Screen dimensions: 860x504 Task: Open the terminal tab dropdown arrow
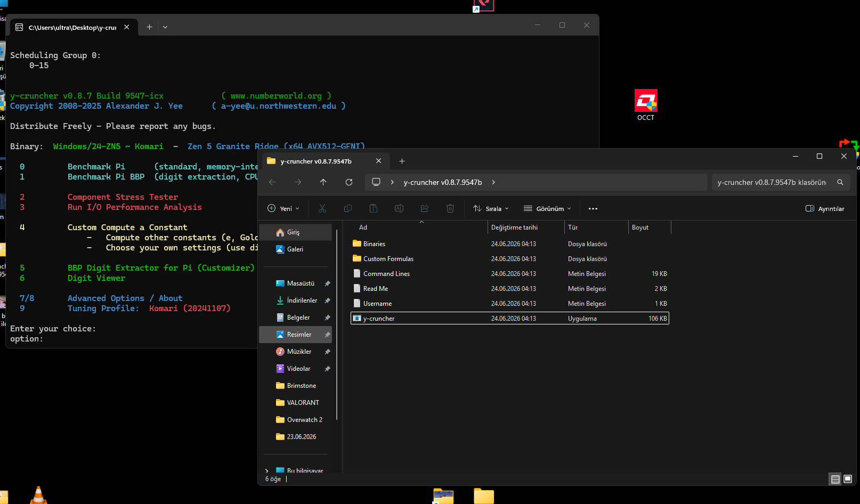165,27
